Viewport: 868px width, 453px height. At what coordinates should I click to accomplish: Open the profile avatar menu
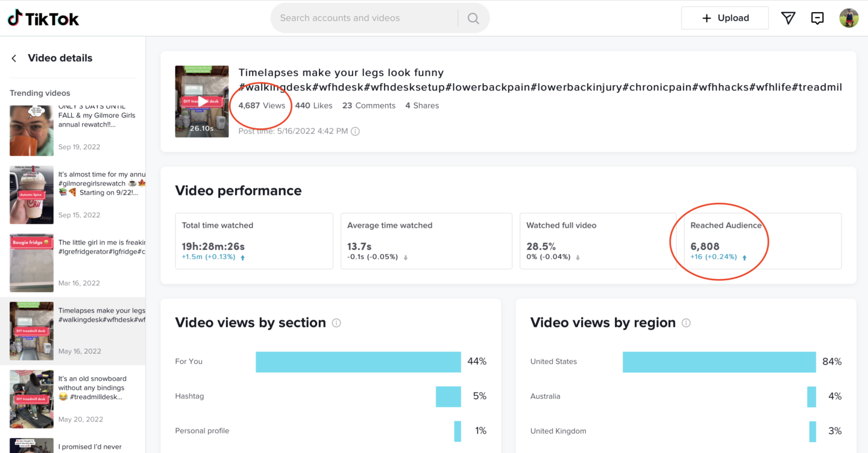pos(849,18)
